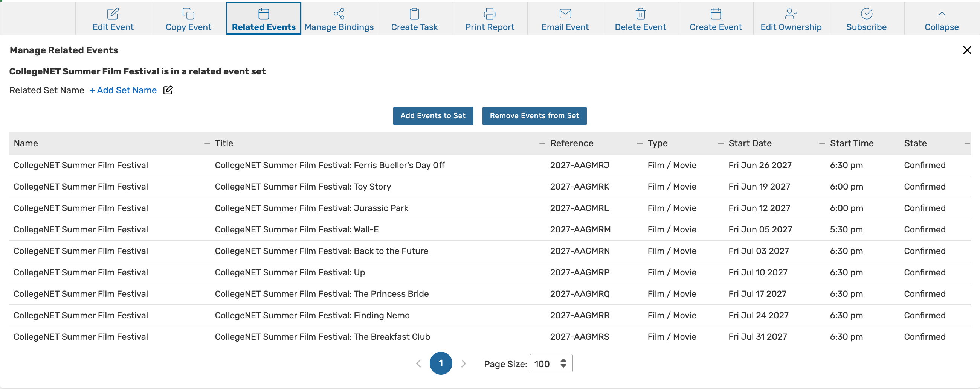The width and height of the screenshot is (980, 389).
Task: Click the Subscribe checkmark icon
Action: click(867, 14)
